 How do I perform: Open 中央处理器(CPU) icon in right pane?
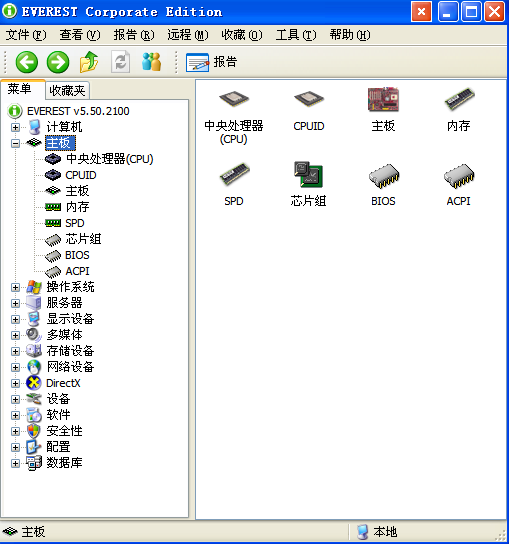click(234, 117)
